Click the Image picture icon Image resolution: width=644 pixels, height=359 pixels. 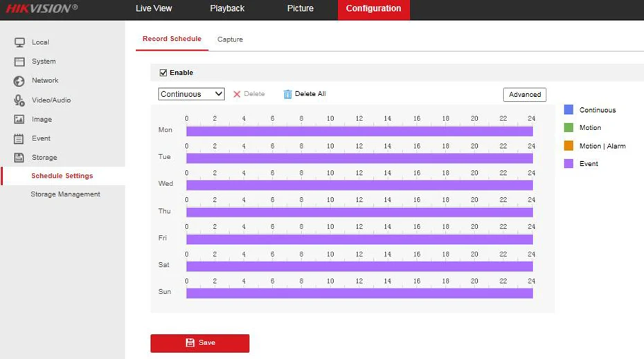tap(19, 120)
